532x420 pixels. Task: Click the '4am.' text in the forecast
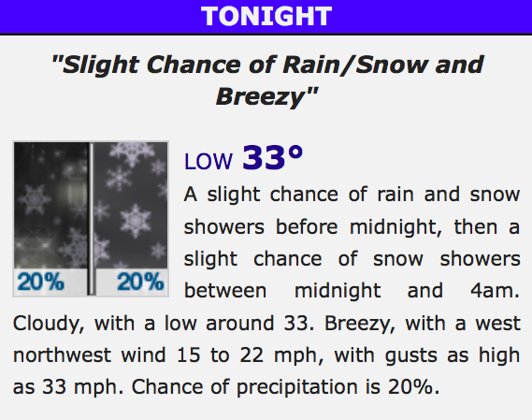(x=495, y=291)
